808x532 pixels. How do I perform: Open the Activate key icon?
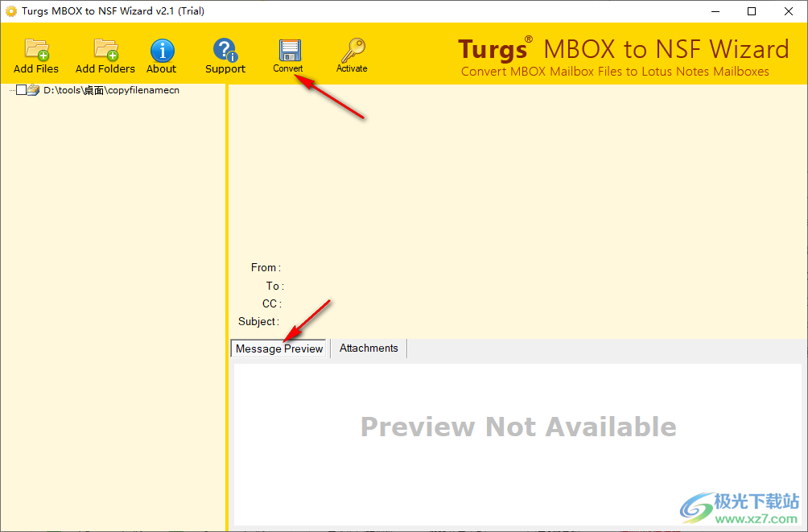pos(352,50)
